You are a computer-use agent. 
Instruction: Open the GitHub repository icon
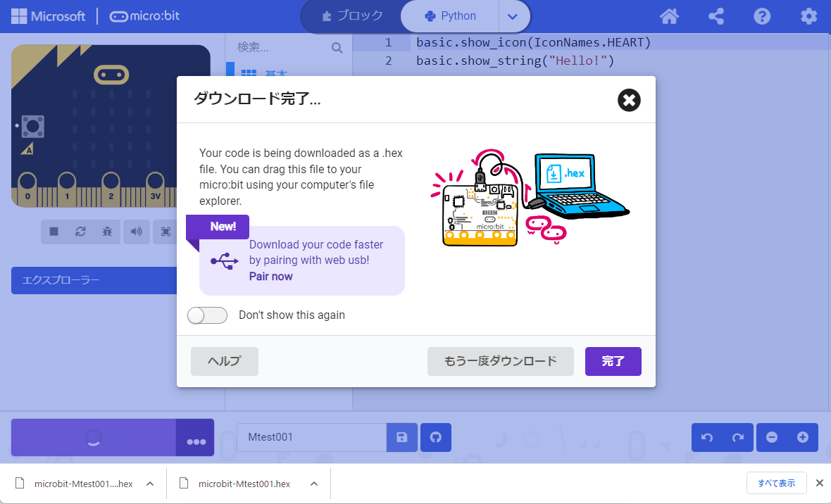pos(436,437)
